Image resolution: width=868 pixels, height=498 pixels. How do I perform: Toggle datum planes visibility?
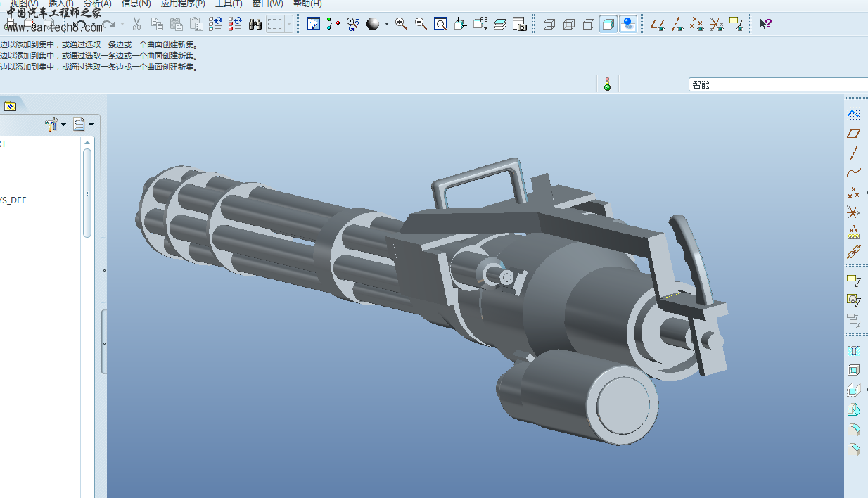(658, 24)
